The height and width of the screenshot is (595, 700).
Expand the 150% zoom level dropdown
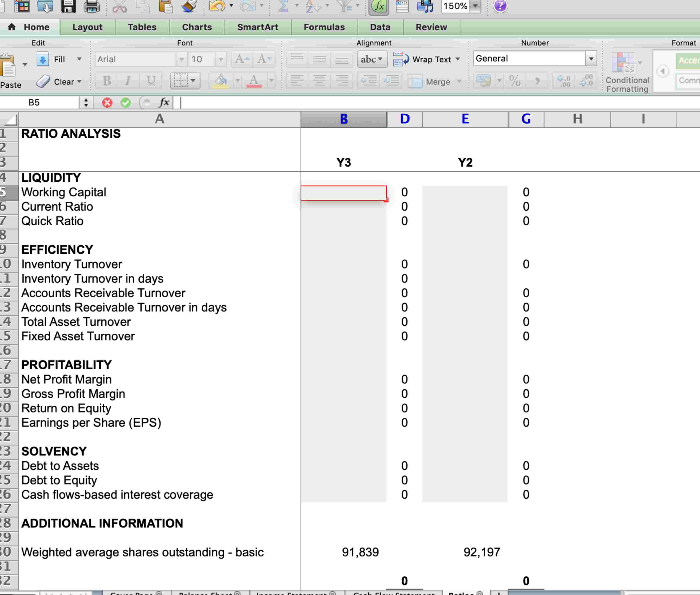(x=475, y=6)
